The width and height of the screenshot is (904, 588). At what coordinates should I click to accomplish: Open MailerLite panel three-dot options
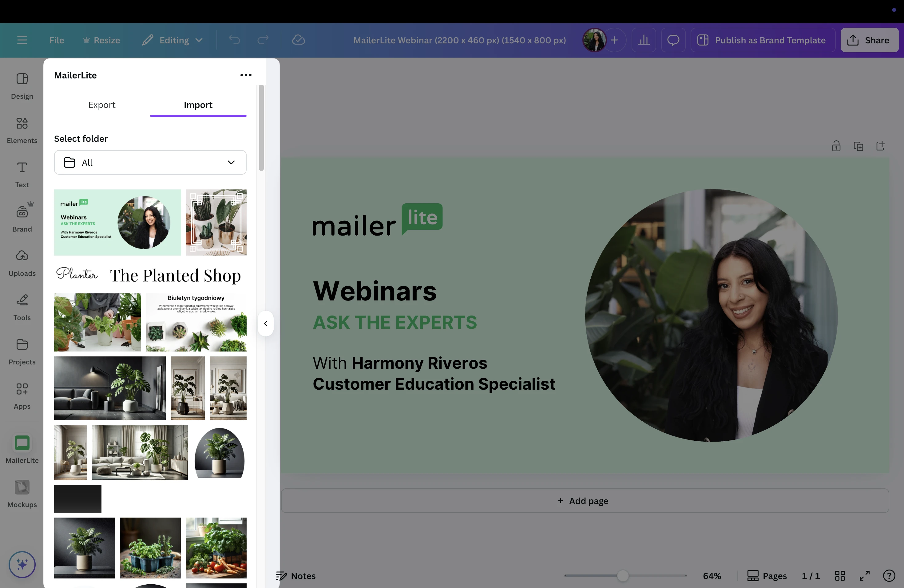(246, 75)
